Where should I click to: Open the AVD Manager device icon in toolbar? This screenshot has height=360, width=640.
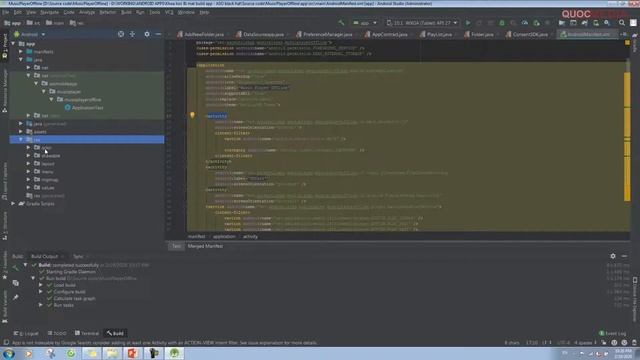pyautogui.click(x=596, y=23)
